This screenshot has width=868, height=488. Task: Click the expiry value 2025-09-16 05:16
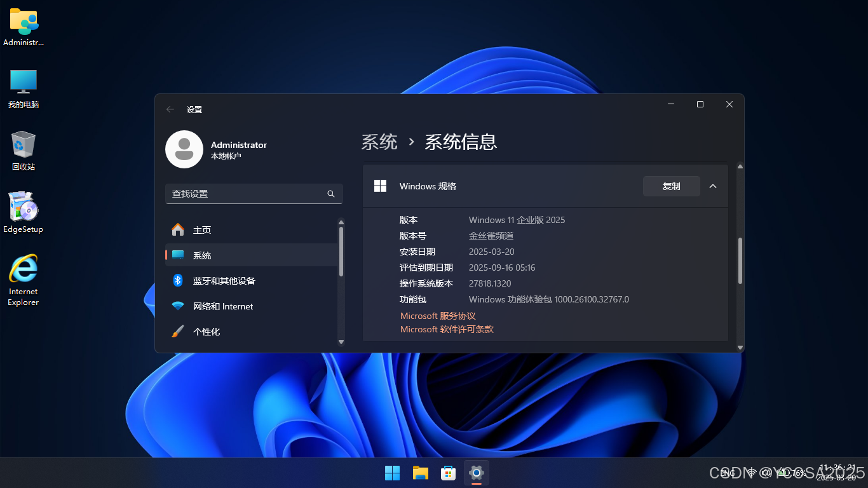(502, 268)
